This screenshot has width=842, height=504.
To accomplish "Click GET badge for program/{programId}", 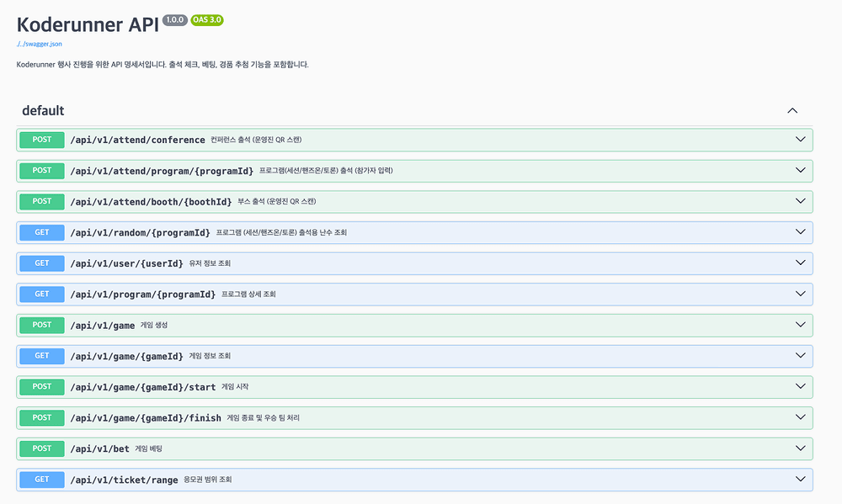I will [x=42, y=294].
